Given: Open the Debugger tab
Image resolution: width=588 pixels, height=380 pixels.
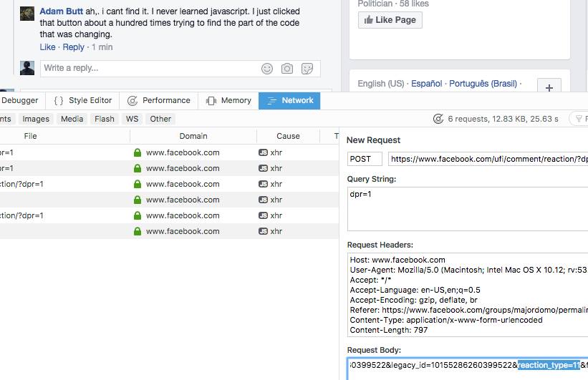Looking at the screenshot, I should [x=21, y=100].
